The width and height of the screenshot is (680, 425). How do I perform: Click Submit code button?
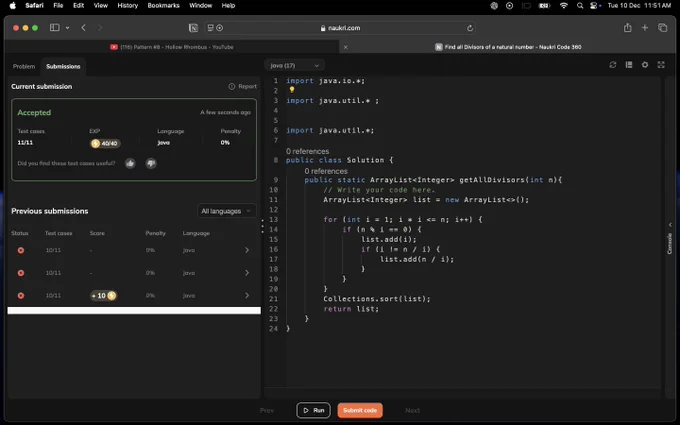[x=360, y=410]
